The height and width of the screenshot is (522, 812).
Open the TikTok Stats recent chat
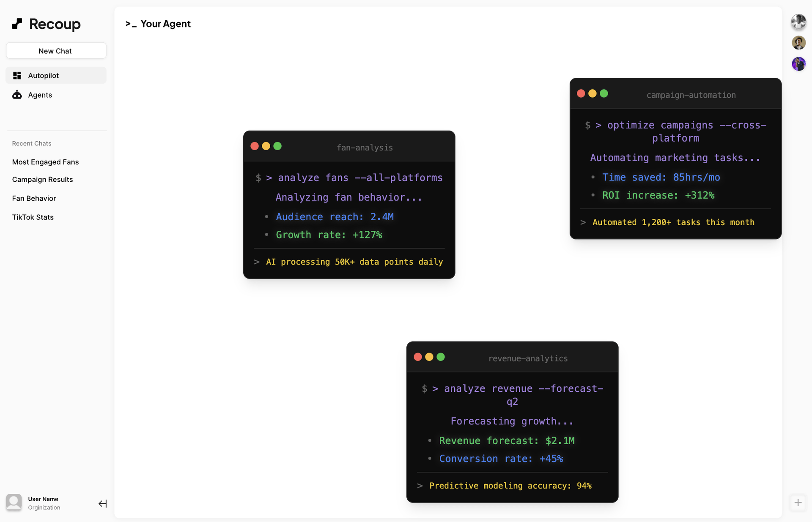[x=33, y=217]
